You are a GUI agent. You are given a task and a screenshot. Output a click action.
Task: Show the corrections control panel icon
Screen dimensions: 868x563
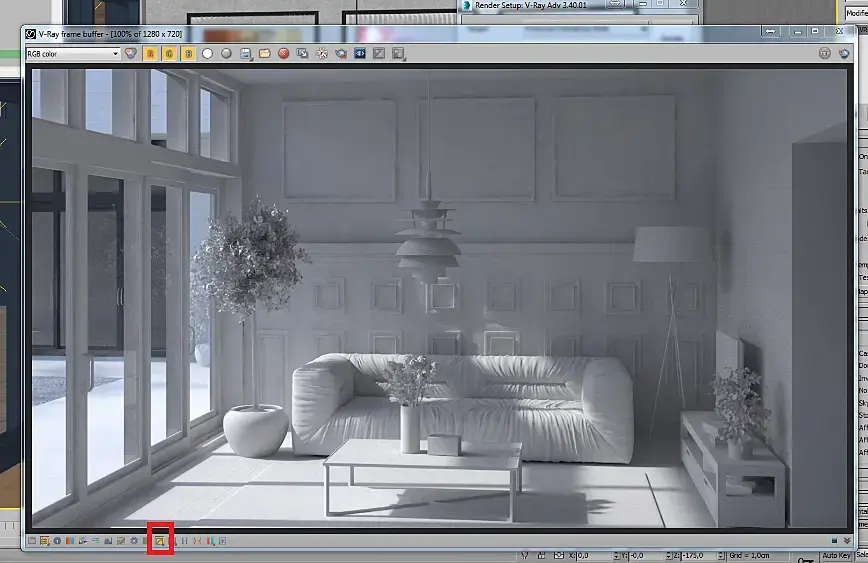32,541
